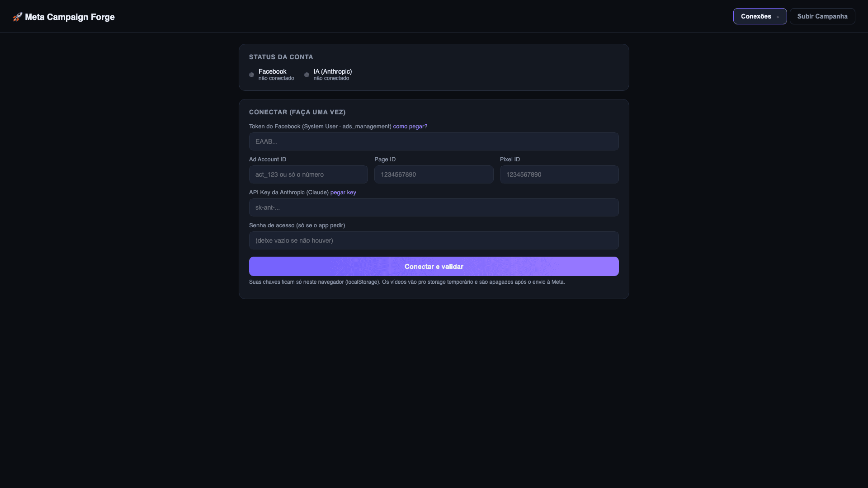Open the 'pegar key' link

coord(343,192)
